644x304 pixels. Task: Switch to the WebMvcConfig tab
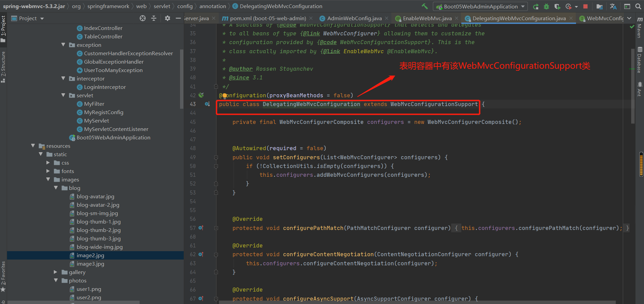pos(601,18)
